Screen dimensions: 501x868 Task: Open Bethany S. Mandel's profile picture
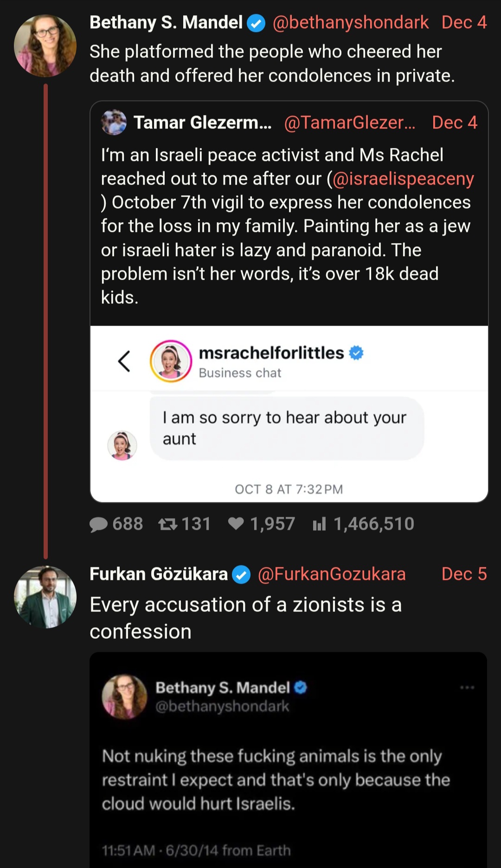pyautogui.click(x=45, y=45)
